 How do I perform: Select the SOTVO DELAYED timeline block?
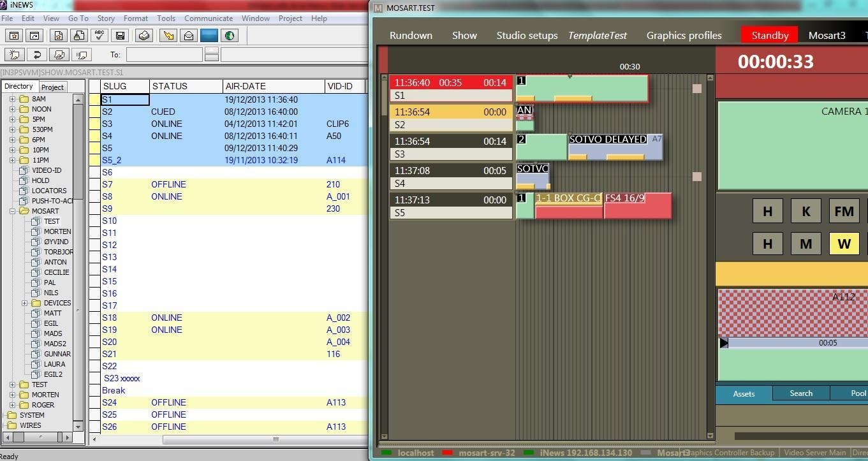click(x=615, y=147)
